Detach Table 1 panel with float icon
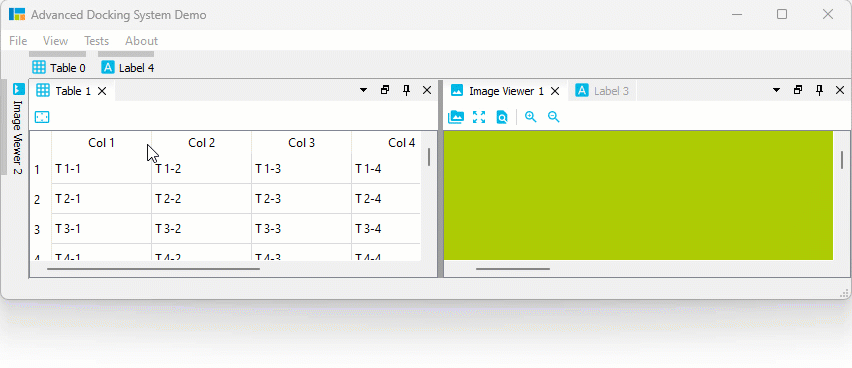852x368 pixels. coord(385,90)
